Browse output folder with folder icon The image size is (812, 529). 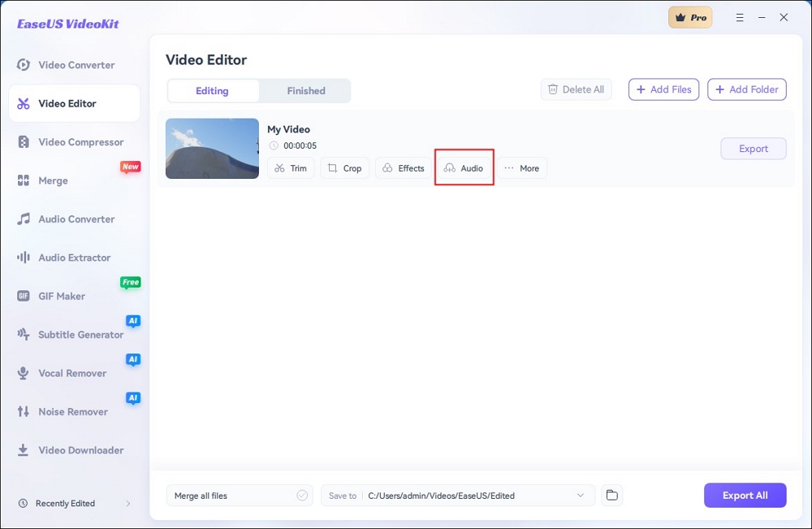click(612, 496)
